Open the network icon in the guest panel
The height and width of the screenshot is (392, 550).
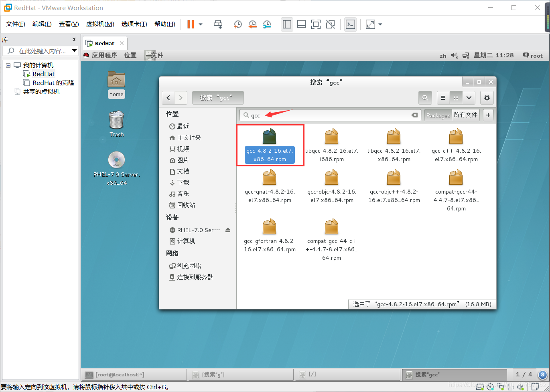click(x=466, y=56)
